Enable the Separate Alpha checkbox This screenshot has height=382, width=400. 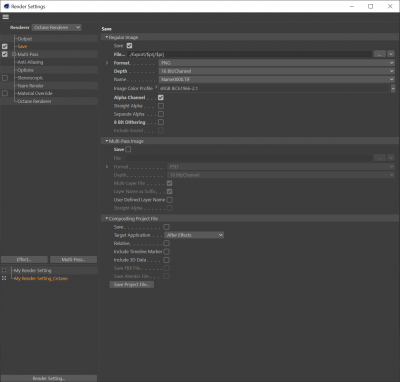pos(161,114)
